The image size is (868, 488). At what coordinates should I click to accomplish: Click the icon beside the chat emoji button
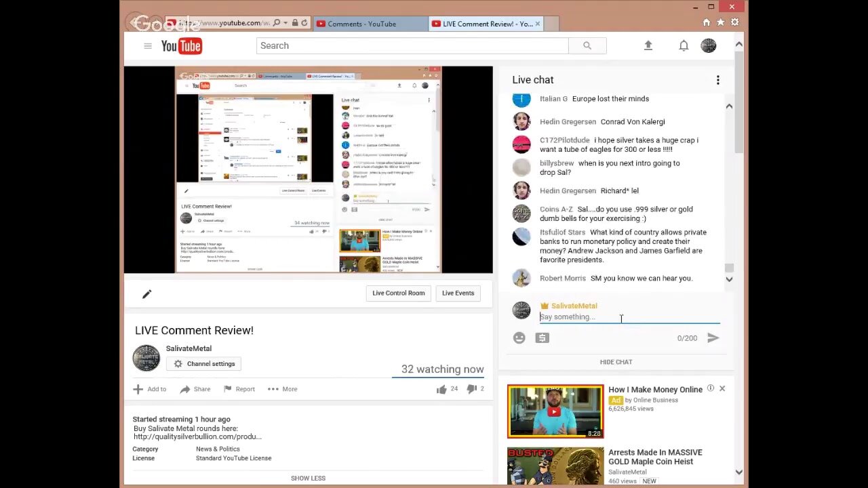pyautogui.click(x=542, y=338)
